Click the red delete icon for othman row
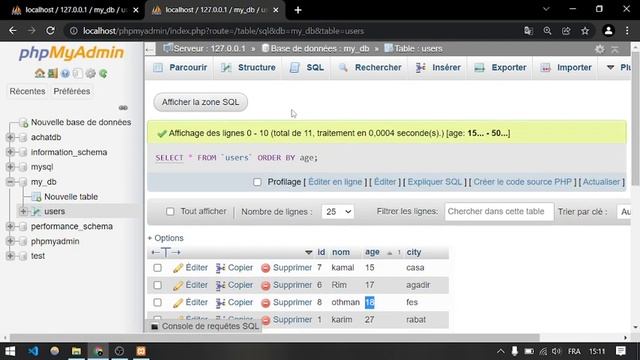This screenshot has height=360, width=640. click(x=265, y=303)
